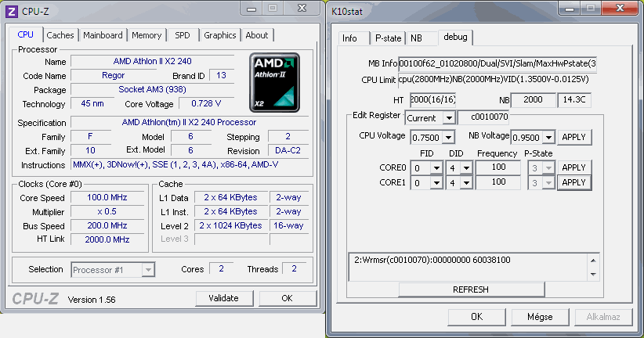Open the Mainboard tab in CPU-Z
Screen dimensions: 644x338
click(x=103, y=35)
